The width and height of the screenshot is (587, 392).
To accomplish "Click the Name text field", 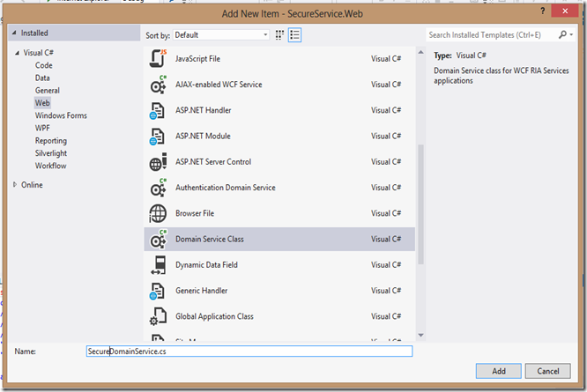I will pyautogui.click(x=249, y=351).
